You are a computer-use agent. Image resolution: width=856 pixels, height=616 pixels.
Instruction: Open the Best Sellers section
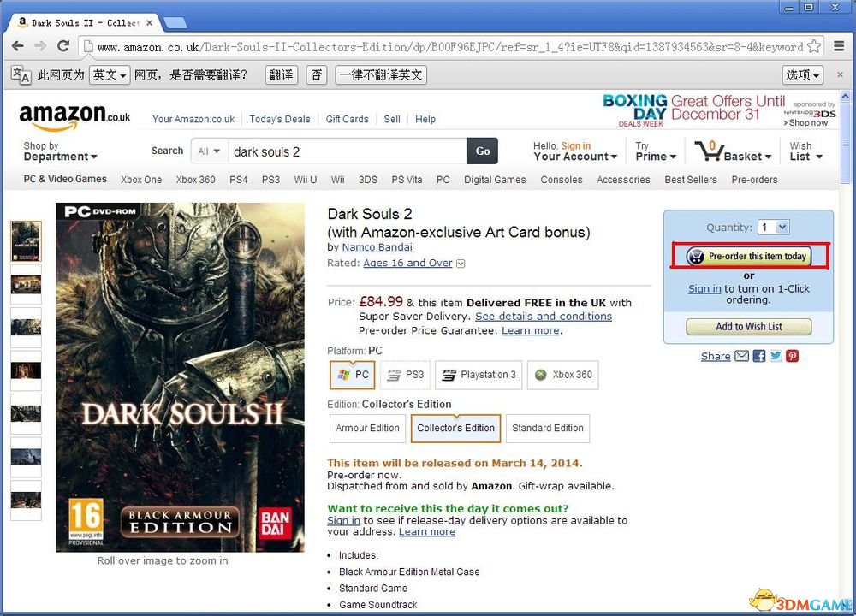pyautogui.click(x=691, y=180)
